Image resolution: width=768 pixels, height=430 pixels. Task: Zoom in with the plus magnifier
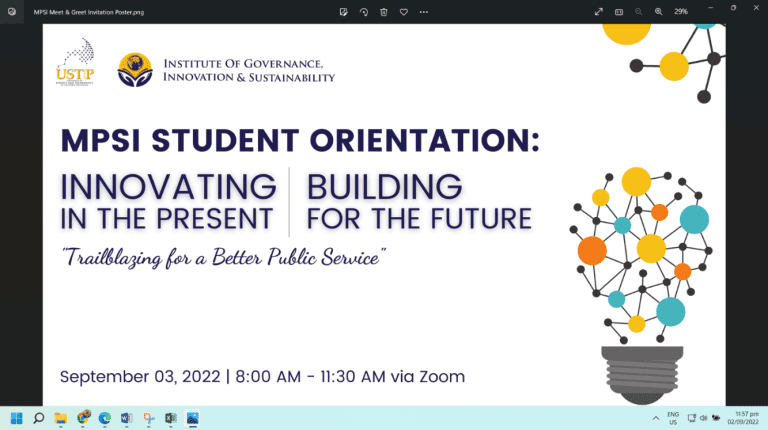coord(658,11)
